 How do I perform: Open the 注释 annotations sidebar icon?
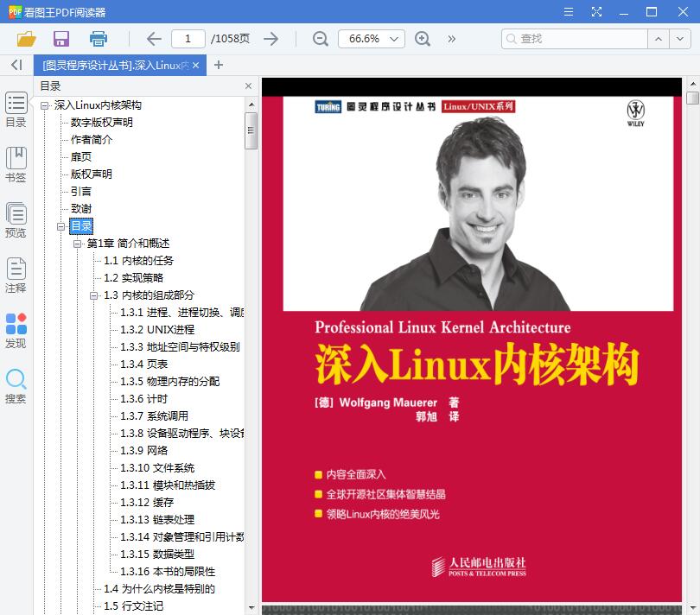(16, 276)
